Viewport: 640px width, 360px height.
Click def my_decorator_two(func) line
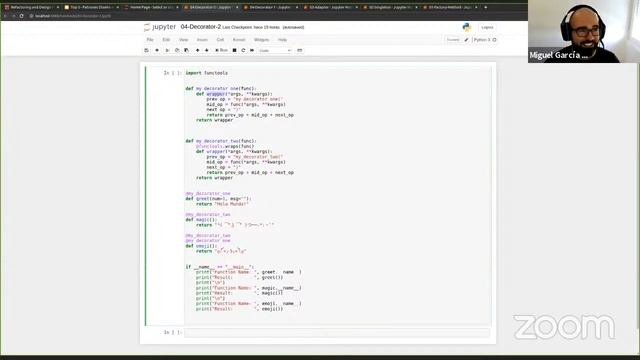(221, 141)
